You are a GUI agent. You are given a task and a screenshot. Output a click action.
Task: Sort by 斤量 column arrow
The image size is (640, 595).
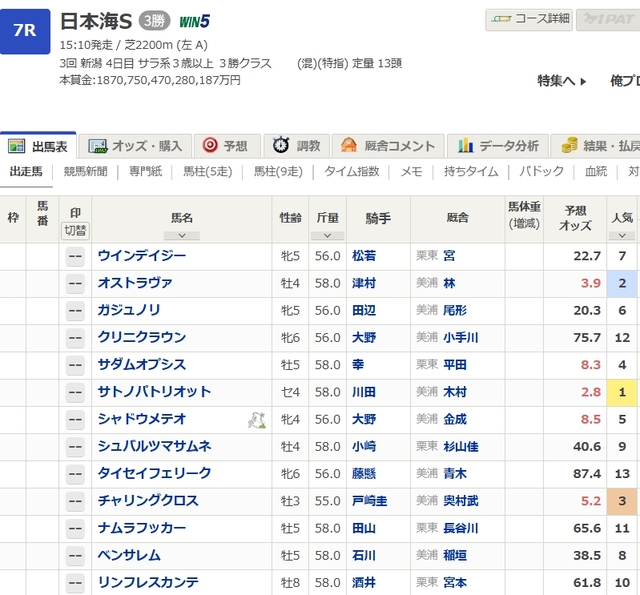click(327, 235)
